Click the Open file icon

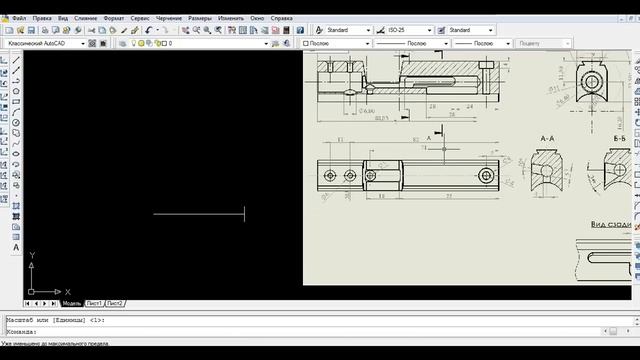[20, 30]
